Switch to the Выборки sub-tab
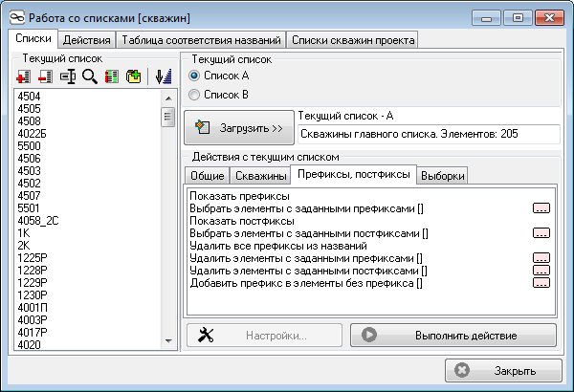Viewport: 574px width, 392px height. click(x=443, y=176)
